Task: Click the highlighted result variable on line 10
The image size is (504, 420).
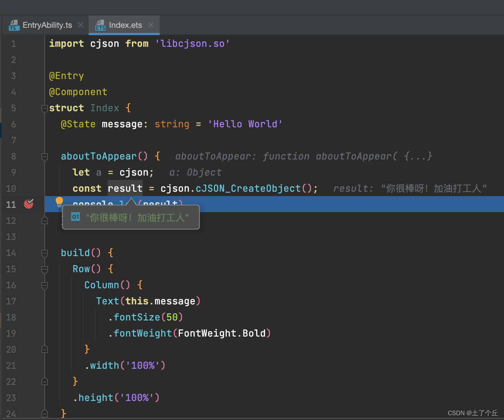Action: pos(125,188)
